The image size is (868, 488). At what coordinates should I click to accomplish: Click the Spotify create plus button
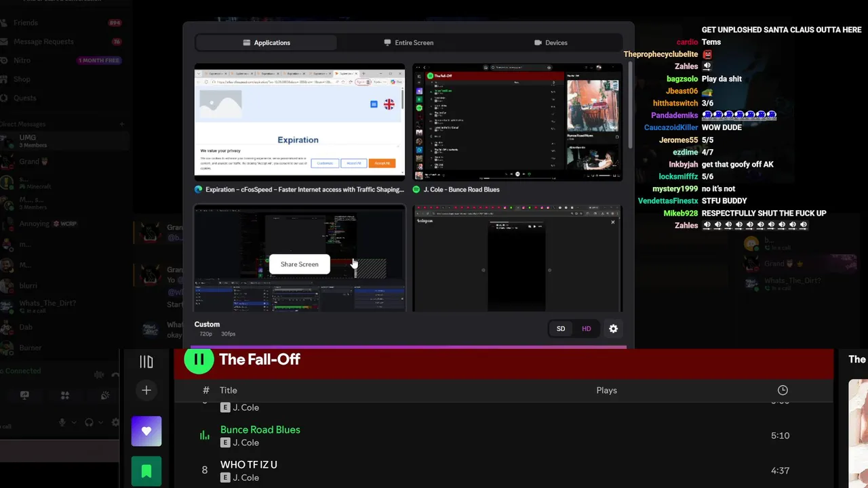(146, 390)
